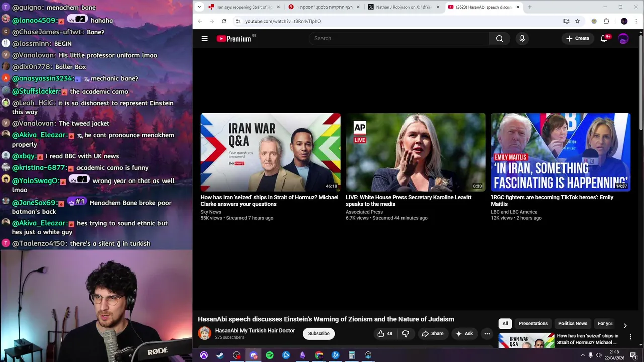Open Karoline Leavitt press briefing video title

click(409, 201)
